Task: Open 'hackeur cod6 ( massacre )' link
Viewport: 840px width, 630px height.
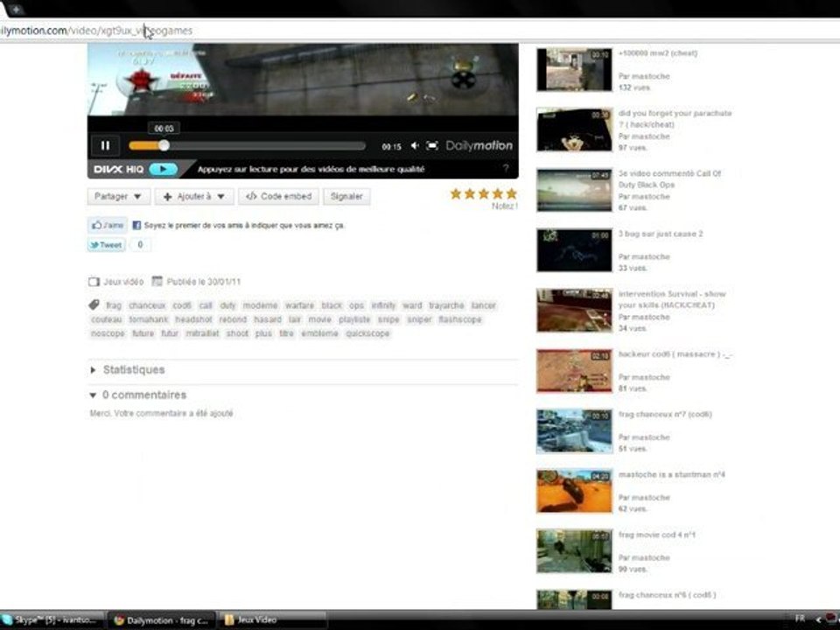Action: (675, 354)
